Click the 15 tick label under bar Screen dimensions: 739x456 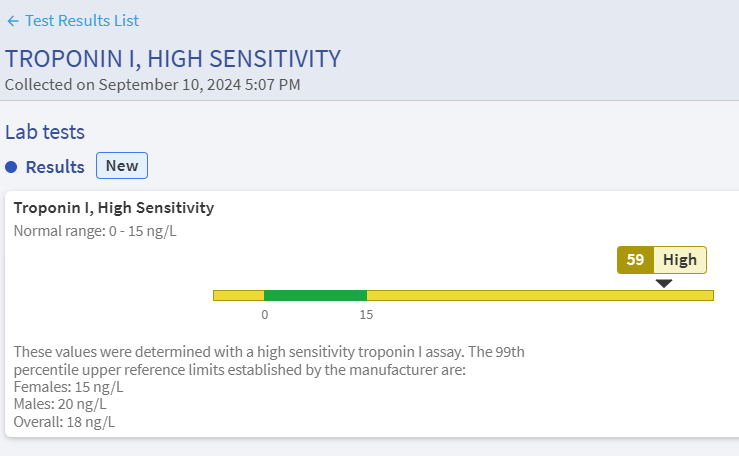[x=366, y=314]
